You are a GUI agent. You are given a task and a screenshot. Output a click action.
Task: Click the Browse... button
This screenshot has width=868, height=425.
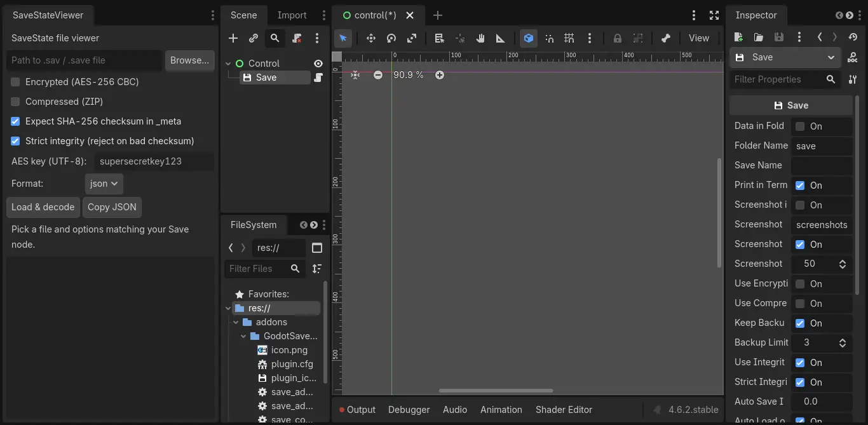pyautogui.click(x=189, y=60)
